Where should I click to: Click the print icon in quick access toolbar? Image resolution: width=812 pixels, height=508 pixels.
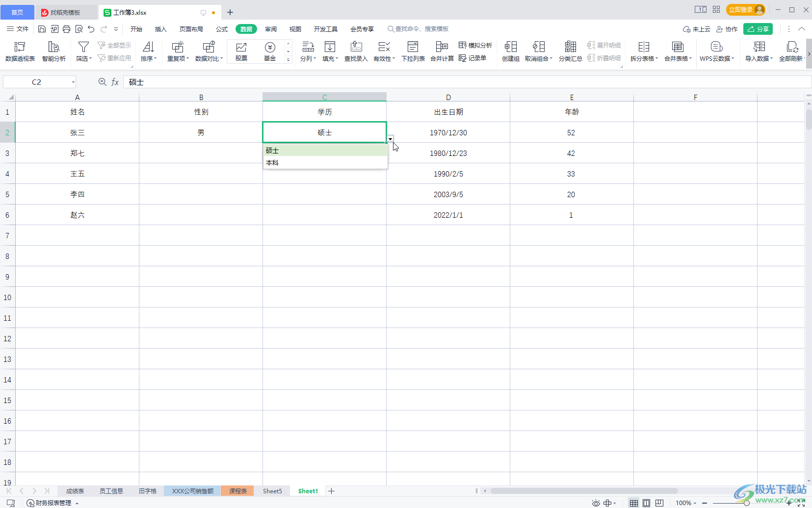tap(67, 29)
